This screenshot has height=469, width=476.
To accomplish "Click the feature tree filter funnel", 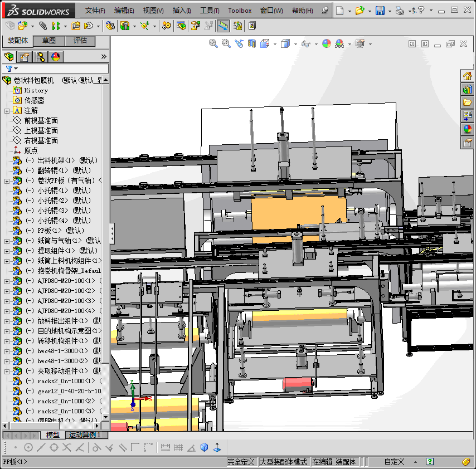I will [9, 69].
